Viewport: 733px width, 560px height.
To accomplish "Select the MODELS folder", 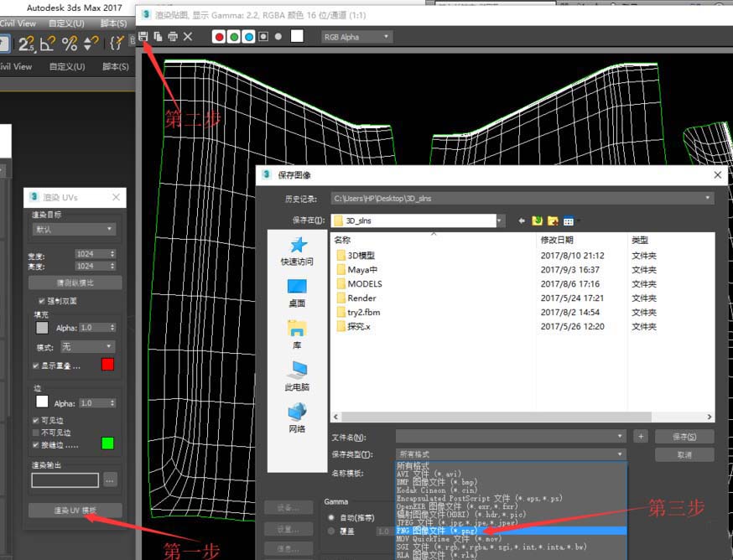I will click(x=359, y=283).
